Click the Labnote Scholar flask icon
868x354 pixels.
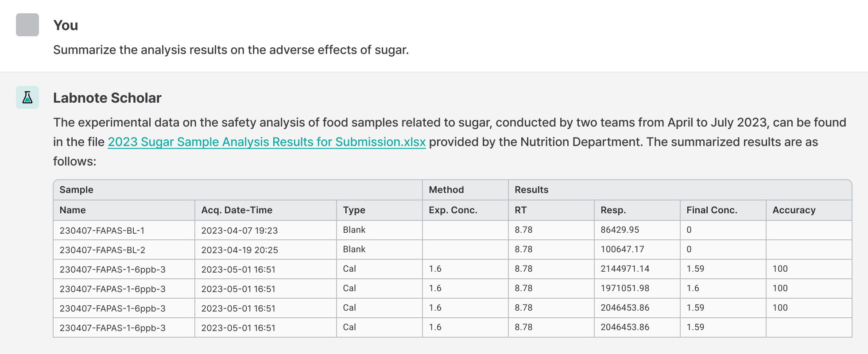coord(27,97)
